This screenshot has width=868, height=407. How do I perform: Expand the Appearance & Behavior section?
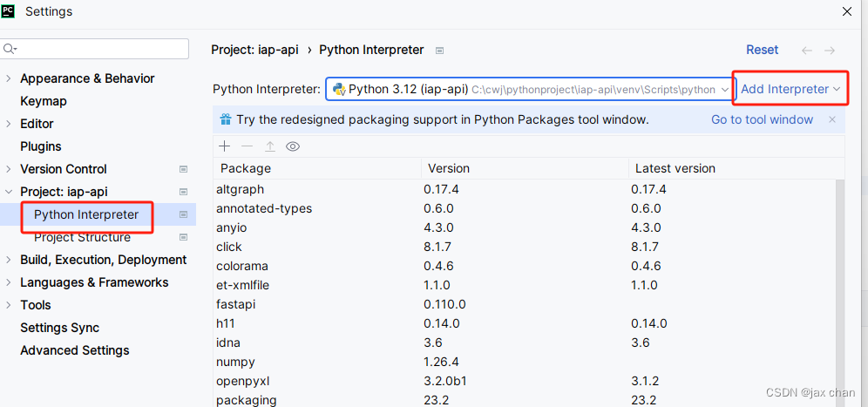tap(9, 78)
